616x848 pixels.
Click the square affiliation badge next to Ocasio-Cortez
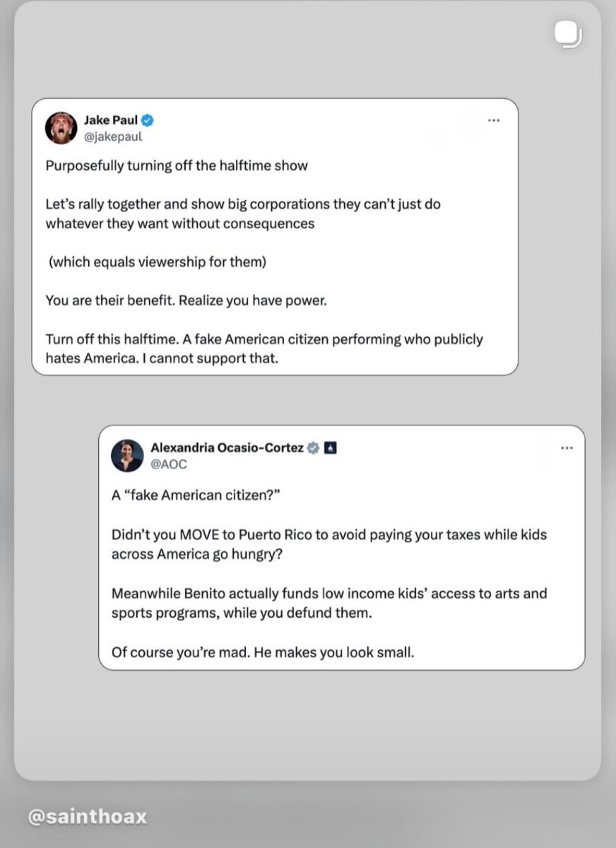pyautogui.click(x=331, y=447)
